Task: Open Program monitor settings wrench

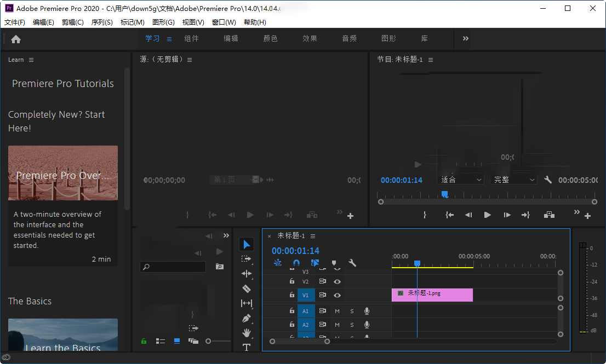Action: (x=547, y=180)
